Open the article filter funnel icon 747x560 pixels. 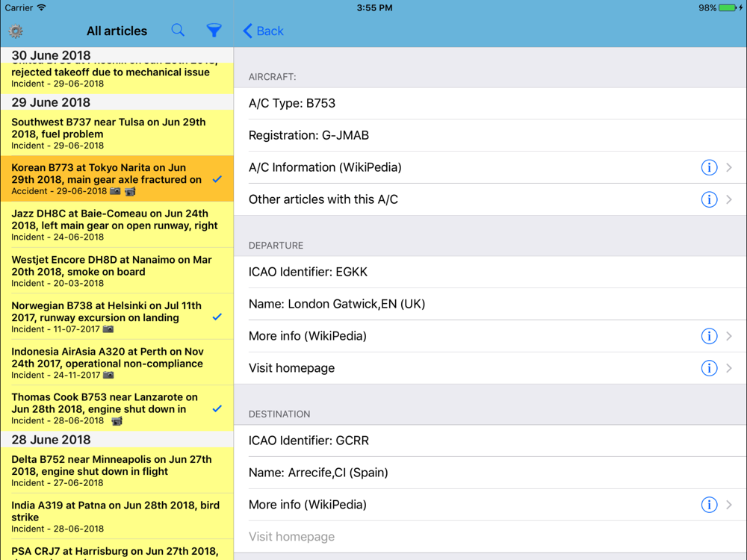[x=214, y=31]
